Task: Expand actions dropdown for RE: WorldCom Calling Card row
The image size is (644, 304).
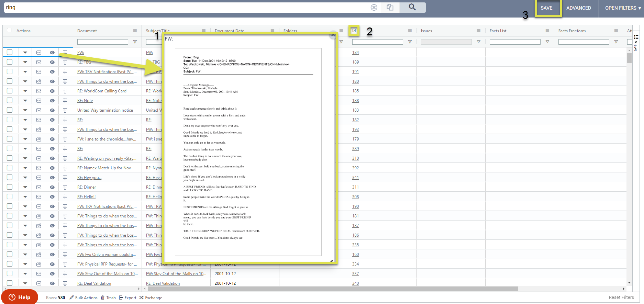Action: click(x=25, y=91)
